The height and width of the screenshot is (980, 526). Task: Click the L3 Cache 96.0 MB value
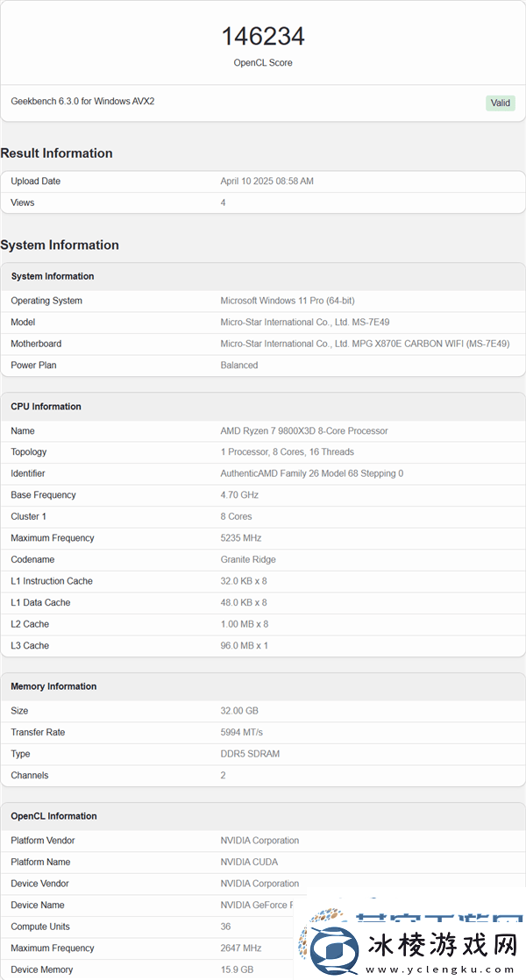244,645
